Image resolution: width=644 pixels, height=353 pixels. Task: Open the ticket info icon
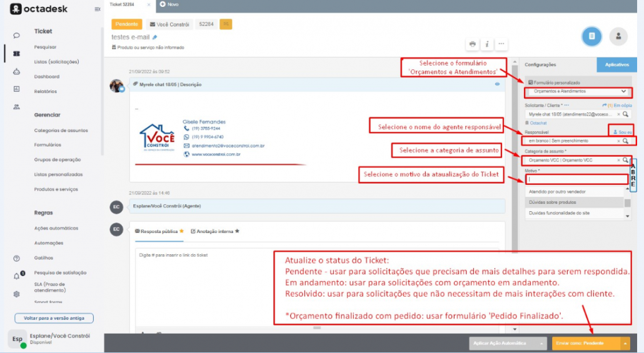pos(487,44)
